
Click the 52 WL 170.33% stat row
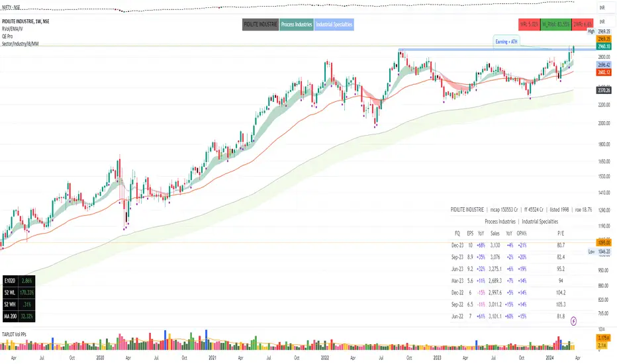(x=19, y=293)
